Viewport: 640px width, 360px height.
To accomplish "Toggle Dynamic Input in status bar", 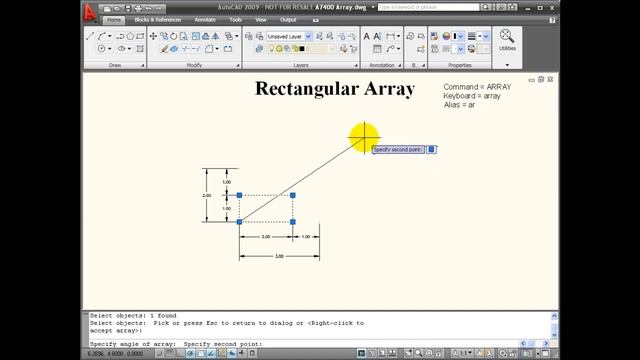I will coord(232,353).
